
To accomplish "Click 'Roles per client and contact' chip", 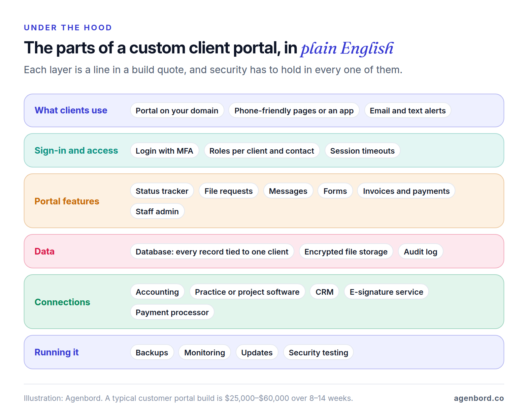I will [x=262, y=151].
